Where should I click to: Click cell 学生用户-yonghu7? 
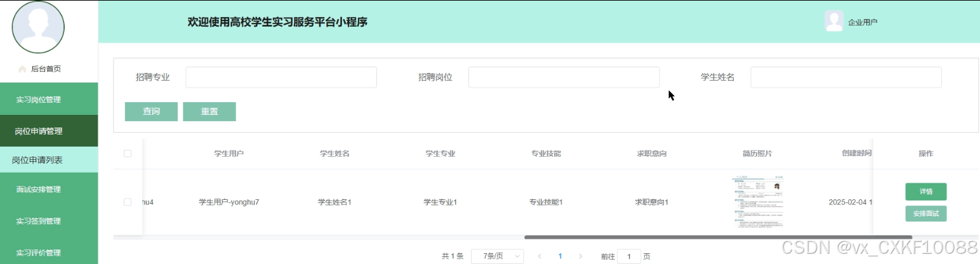[229, 202]
